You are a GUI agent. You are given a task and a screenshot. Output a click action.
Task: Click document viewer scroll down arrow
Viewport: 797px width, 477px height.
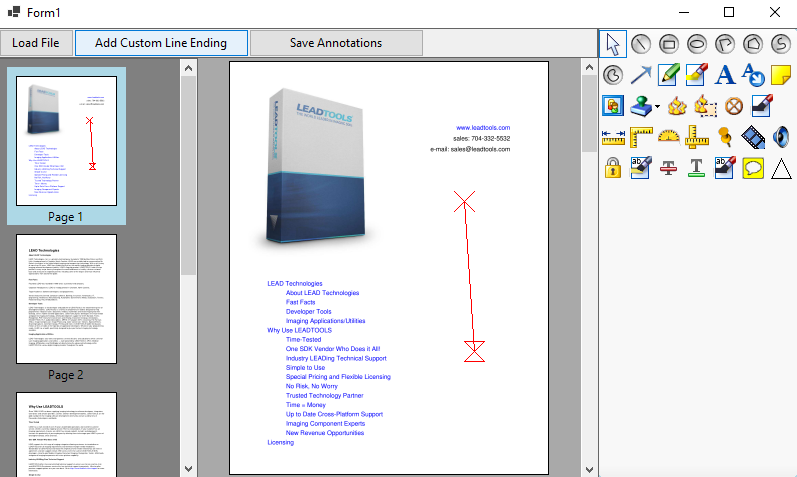point(590,469)
